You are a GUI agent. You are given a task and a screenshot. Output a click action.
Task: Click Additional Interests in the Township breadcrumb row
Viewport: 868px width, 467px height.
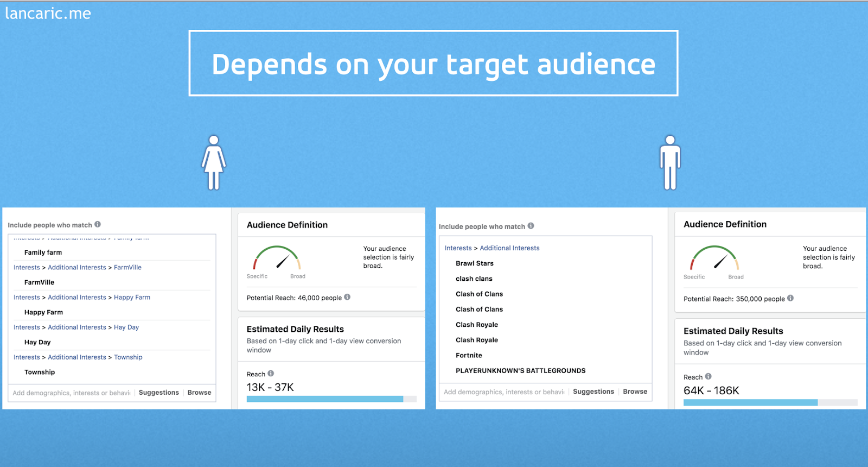(x=77, y=357)
